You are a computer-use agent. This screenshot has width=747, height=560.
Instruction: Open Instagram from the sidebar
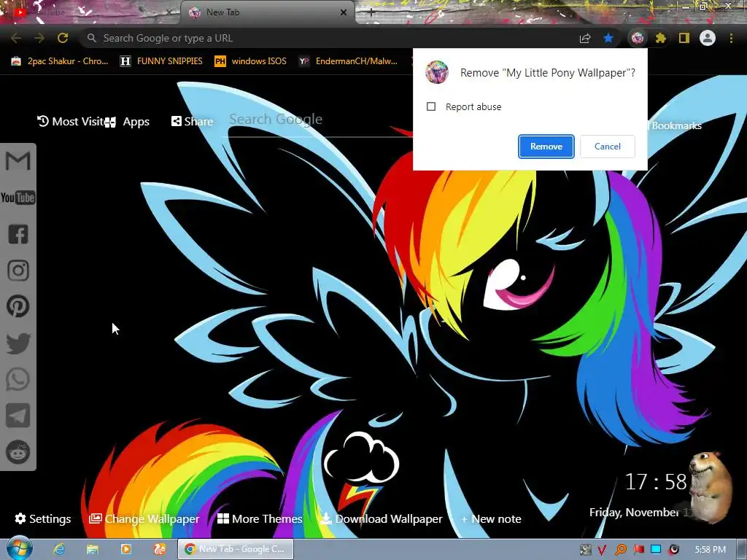[x=18, y=271]
